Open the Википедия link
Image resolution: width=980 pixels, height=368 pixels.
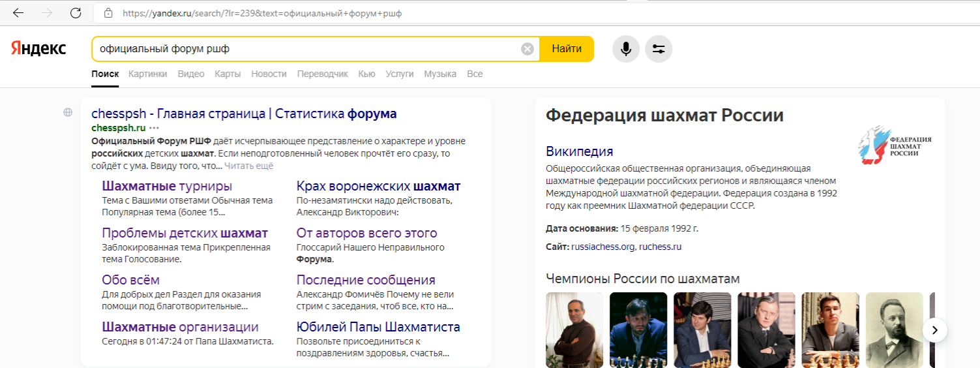[579, 151]
